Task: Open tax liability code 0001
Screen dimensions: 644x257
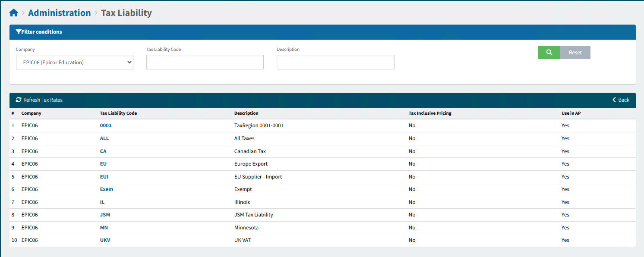Action: 106,125
